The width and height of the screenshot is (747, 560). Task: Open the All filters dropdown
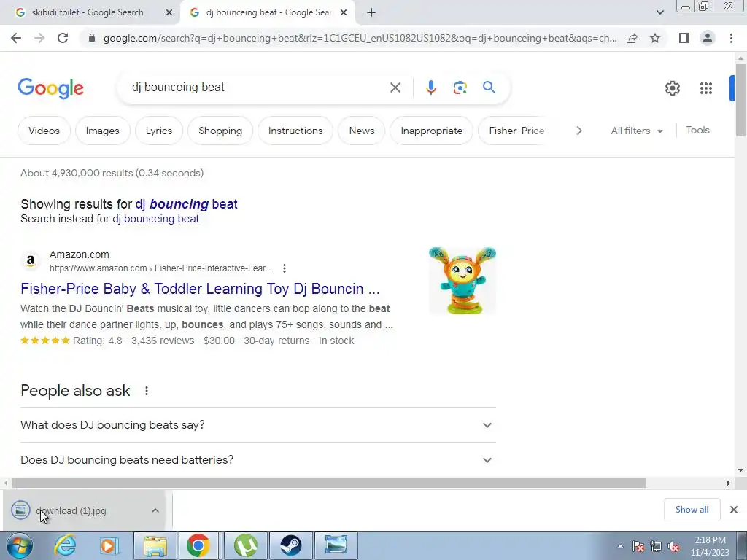click(x=636, y=131)
